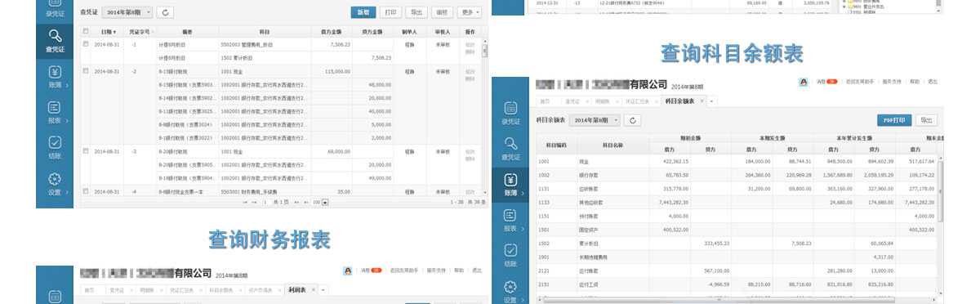
Task: Click 退出 link in balance table header
Action: click(933, 83)
